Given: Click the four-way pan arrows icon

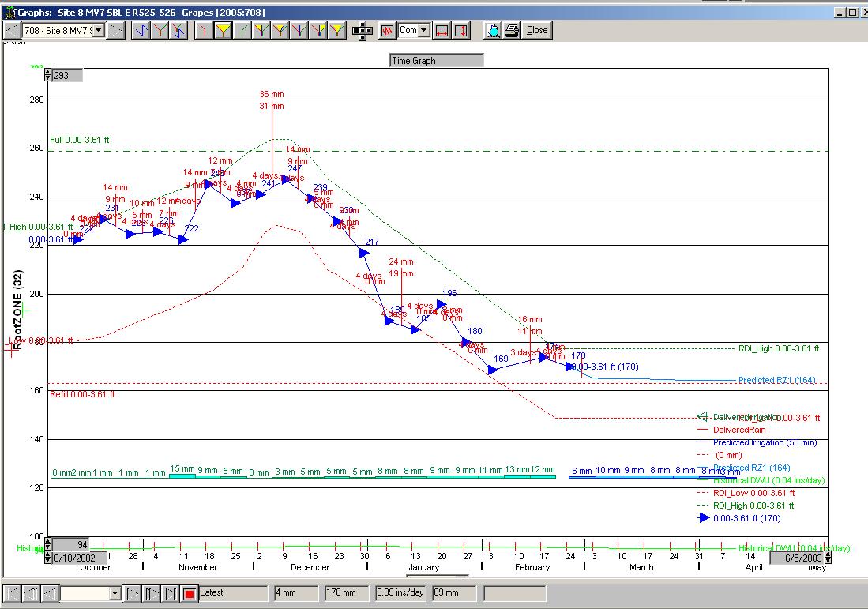Looking at the screenshot, I should pyautogui.click(x=362, y=30).
